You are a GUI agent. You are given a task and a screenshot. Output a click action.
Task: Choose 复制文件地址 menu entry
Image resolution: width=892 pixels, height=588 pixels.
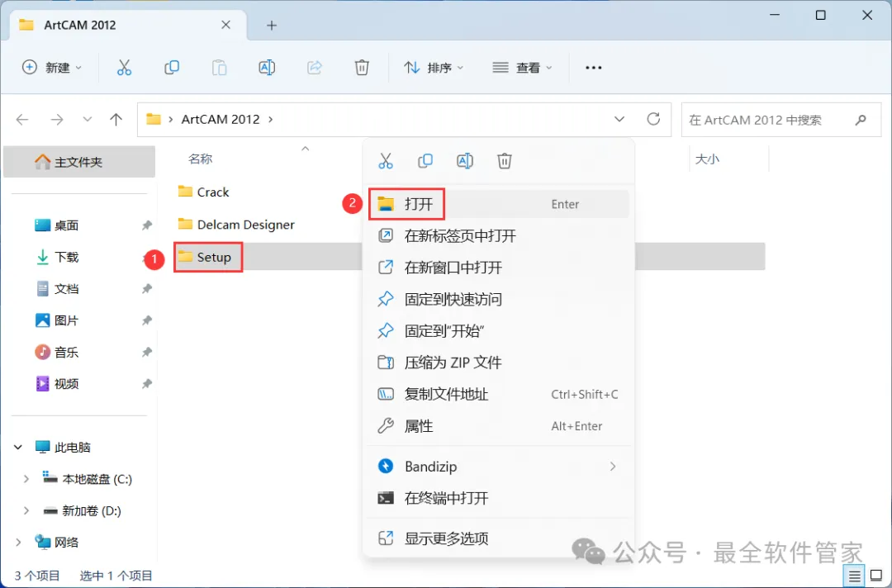(499, 395)
